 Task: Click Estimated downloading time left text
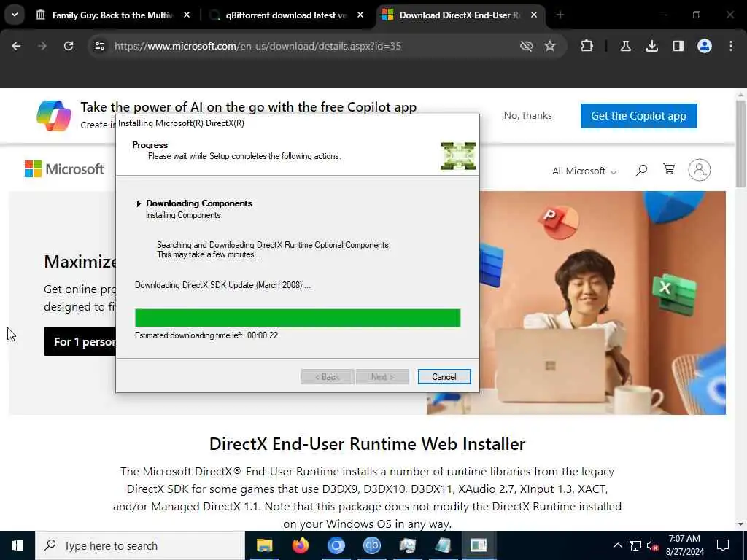206,335
